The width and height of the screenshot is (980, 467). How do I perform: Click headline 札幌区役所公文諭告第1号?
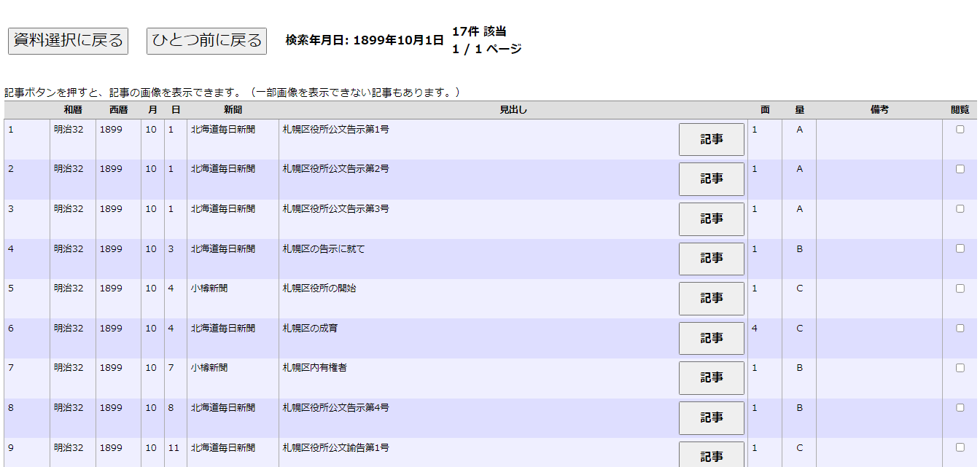[335, 447]
